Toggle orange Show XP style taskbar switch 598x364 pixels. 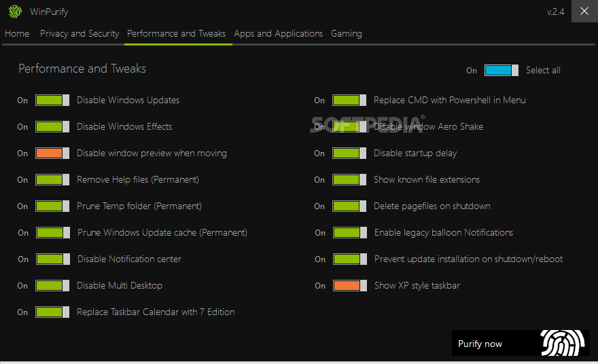[350, 285]
